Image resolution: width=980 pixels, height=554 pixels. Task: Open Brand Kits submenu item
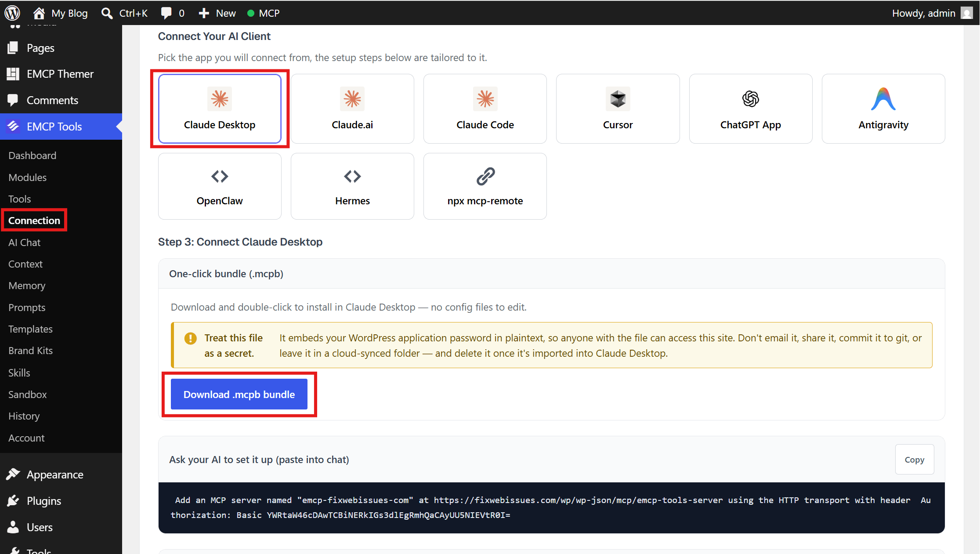pyautogui.click(x=30, y=351)
